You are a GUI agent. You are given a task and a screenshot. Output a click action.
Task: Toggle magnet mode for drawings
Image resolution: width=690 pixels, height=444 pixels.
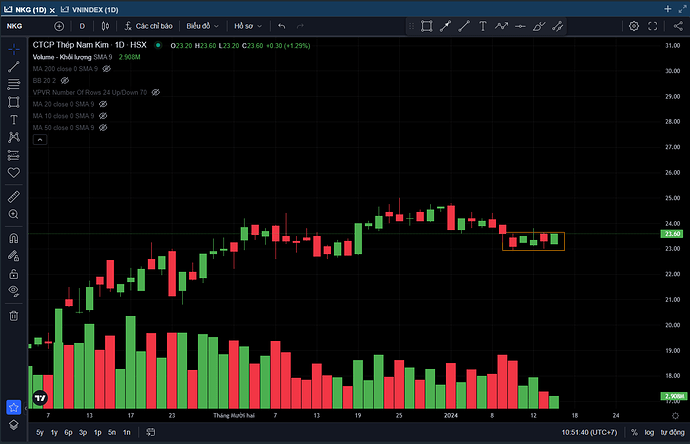point(14,238)
